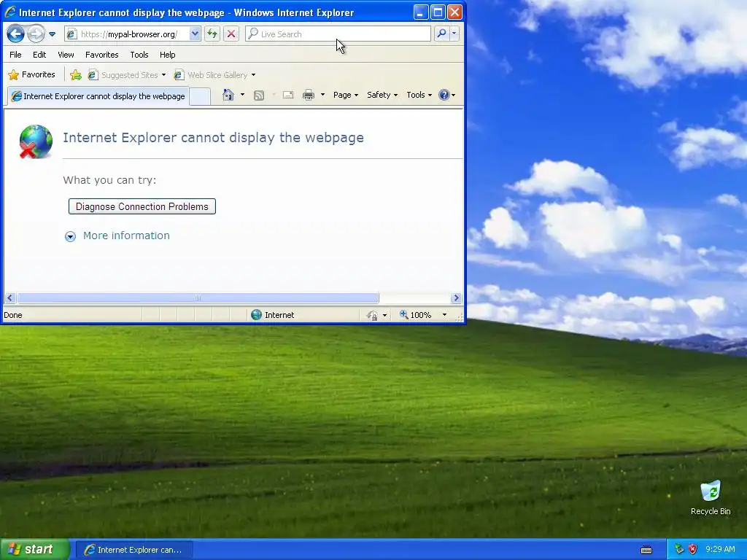Expand the Print options dropdown arrow

[x=322, y=95]
